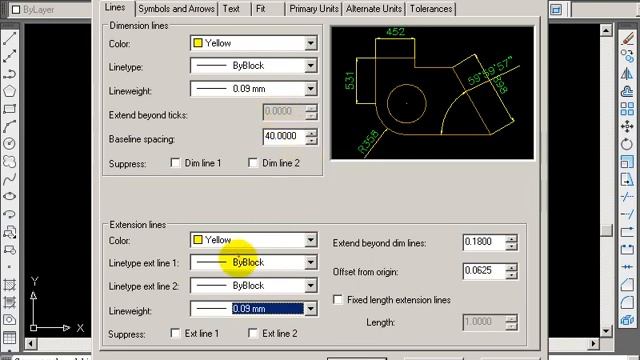Screen dimensions: 640x360
Task: Click the Insert Block tool
Action: 9,232
